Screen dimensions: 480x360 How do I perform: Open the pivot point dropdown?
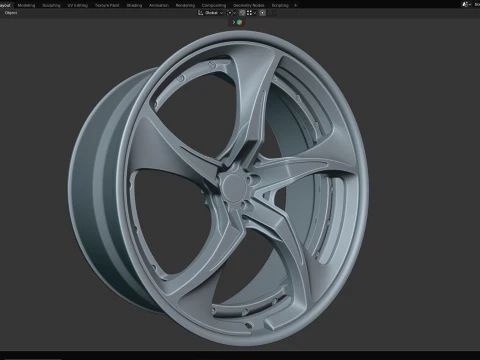click(231, 13)
